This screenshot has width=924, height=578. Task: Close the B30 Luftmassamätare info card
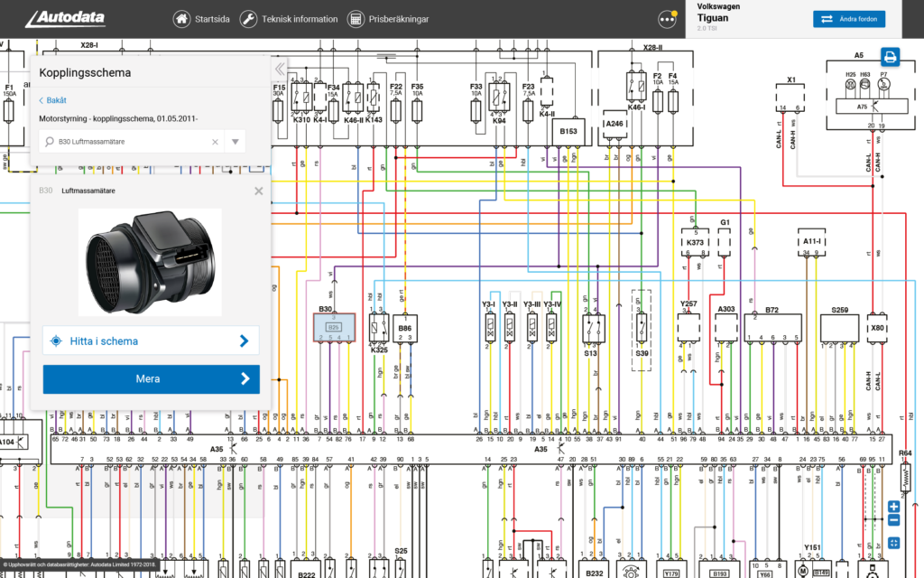259,191
